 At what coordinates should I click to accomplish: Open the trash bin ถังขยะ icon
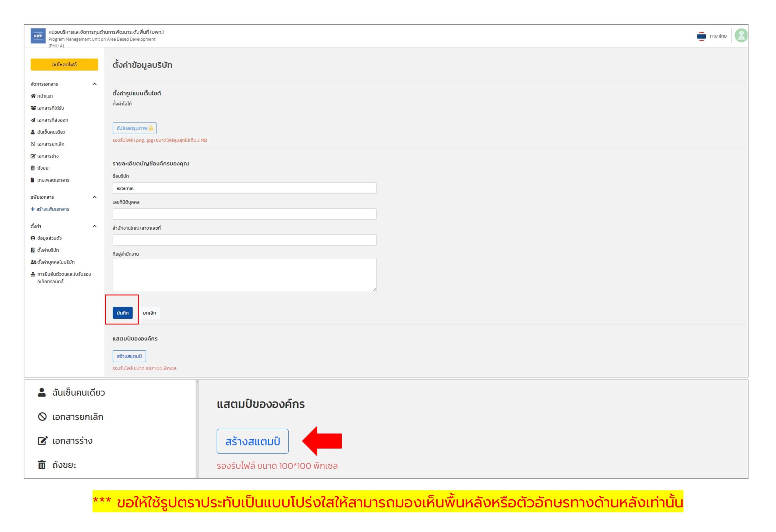coord(33,168)
